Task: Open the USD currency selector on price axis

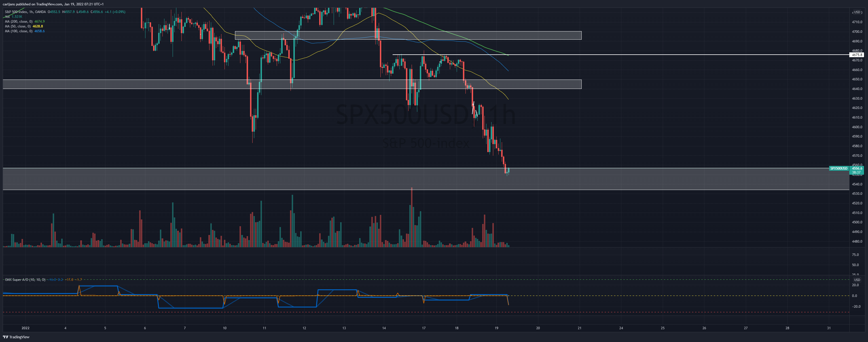Action: point(857,12)
